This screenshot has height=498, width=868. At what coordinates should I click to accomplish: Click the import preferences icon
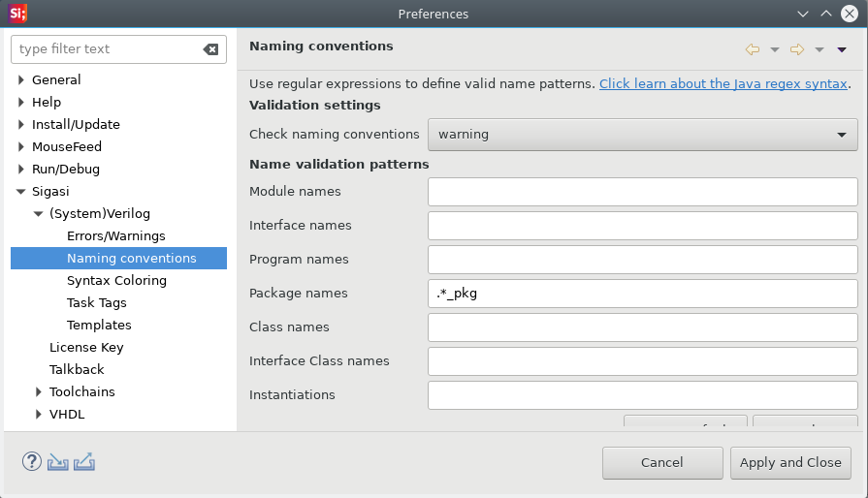(x=57, y=461)
